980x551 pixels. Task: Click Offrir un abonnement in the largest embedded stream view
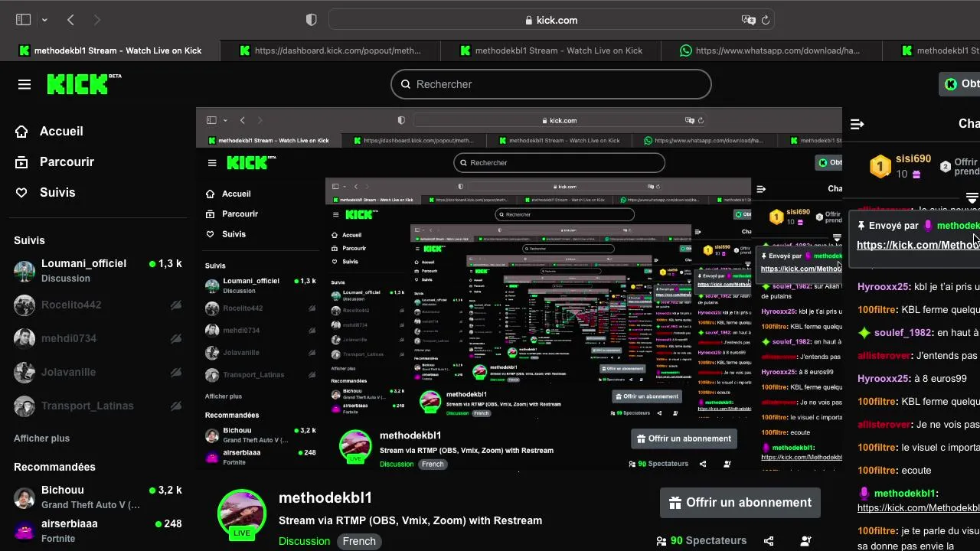[684, 439]
